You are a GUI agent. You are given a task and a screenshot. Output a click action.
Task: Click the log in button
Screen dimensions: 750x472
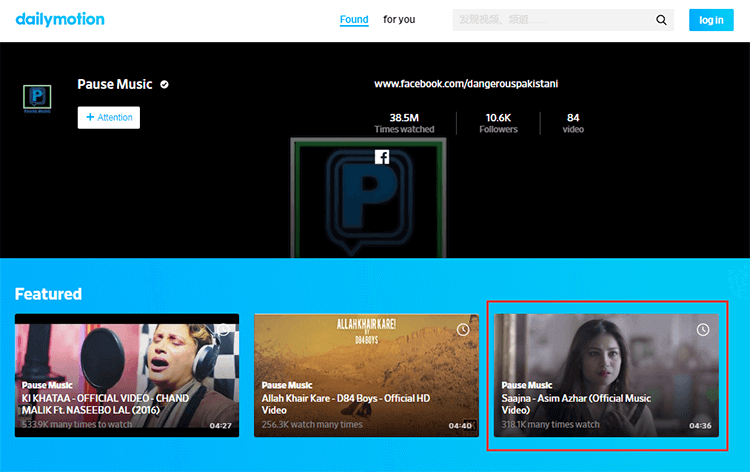(711, 20)
